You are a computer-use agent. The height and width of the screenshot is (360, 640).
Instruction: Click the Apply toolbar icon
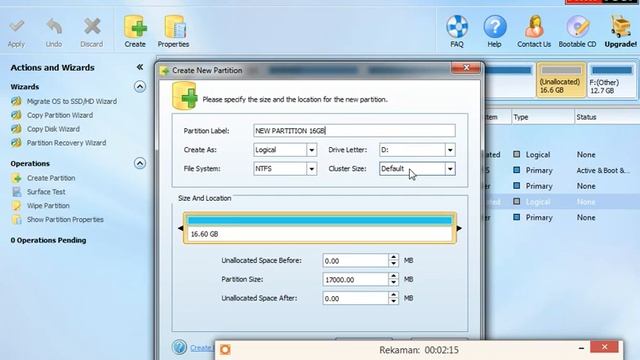coord(16,33)
